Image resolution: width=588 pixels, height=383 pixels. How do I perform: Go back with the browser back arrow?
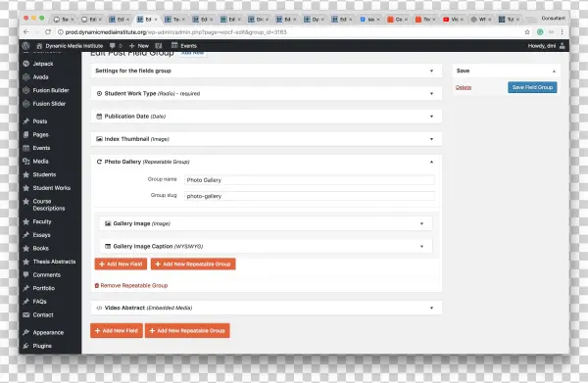(x=25, y=32)
